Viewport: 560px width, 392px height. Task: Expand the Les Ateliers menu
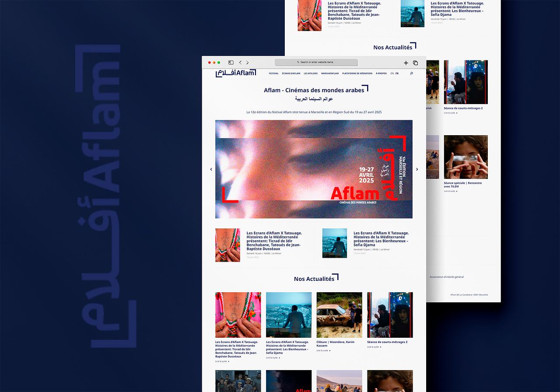coord(311,73)
